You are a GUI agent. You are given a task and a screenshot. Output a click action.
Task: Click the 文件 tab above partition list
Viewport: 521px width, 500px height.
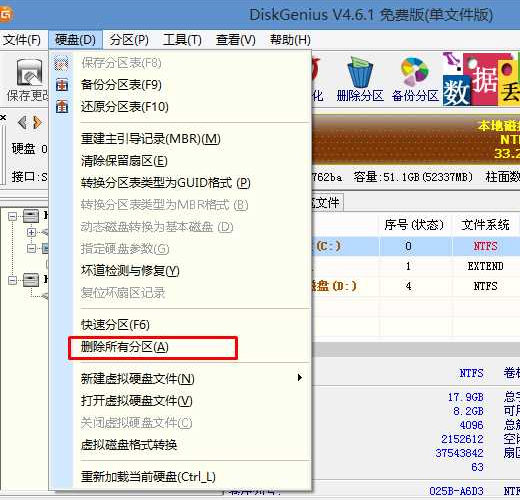click(x=327, y=202)
